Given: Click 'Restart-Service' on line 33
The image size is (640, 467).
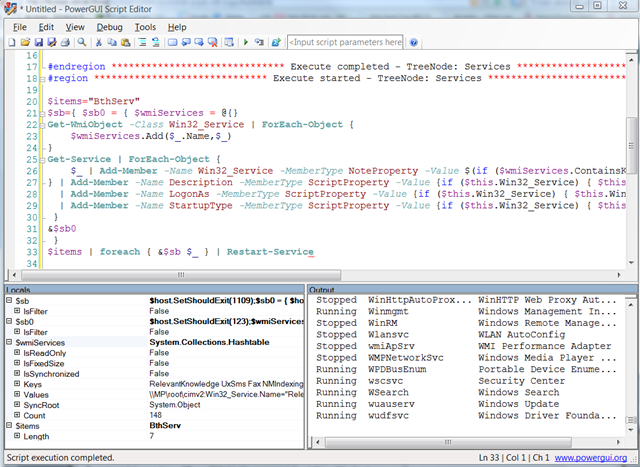Looking at the screenshot, I should point(270,252).
